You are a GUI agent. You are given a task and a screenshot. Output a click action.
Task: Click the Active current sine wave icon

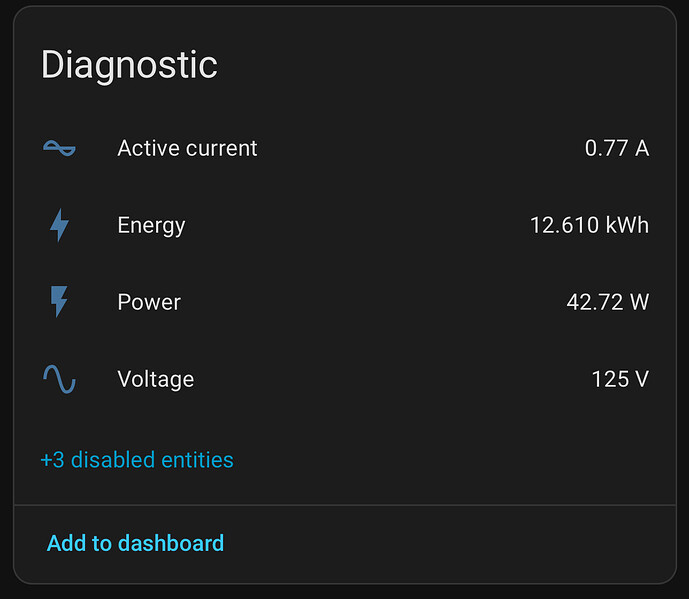59,148
